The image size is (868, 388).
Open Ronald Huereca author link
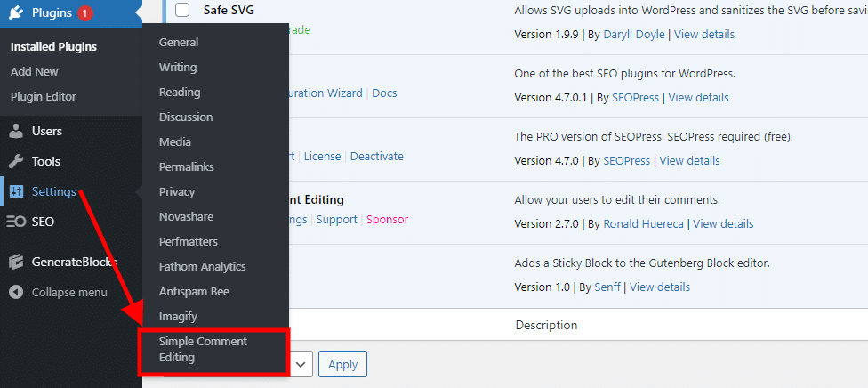click(x=643, y=224)
